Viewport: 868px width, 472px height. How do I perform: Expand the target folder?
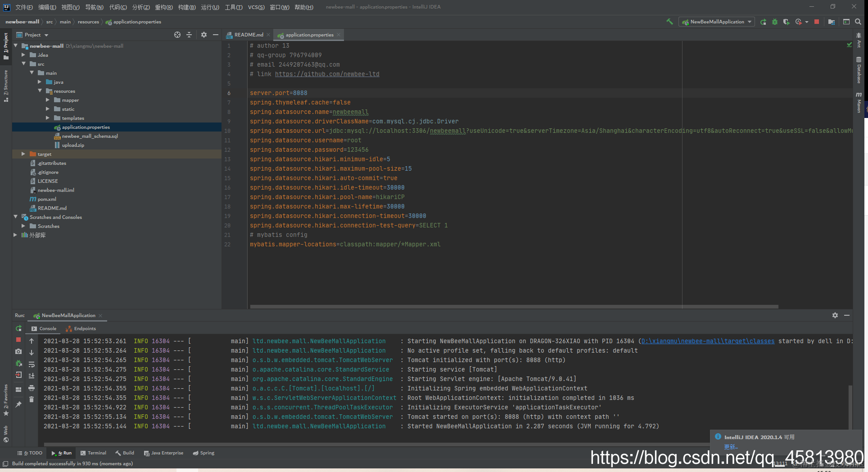coord(23,154)
